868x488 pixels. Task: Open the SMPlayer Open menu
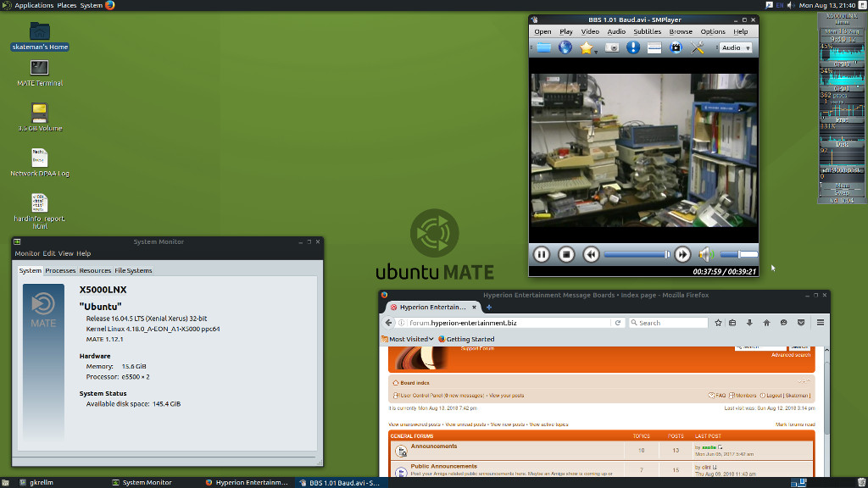point(542,31)
